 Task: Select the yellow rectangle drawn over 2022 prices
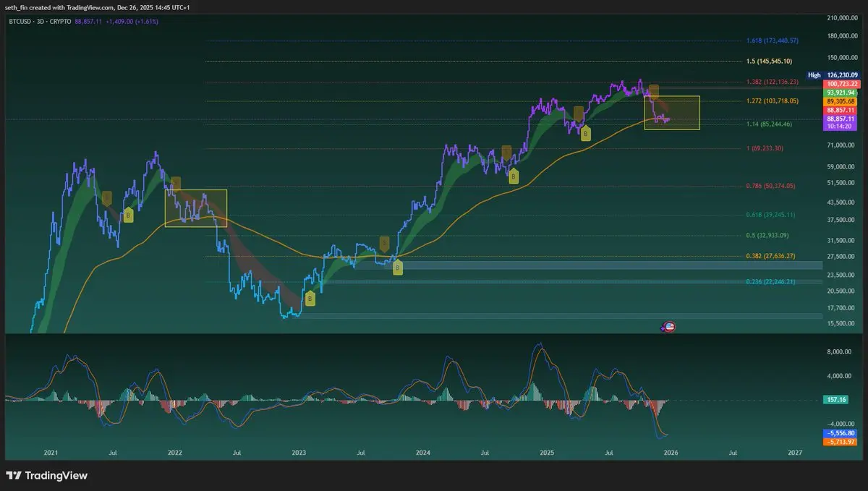pos(196,208)
